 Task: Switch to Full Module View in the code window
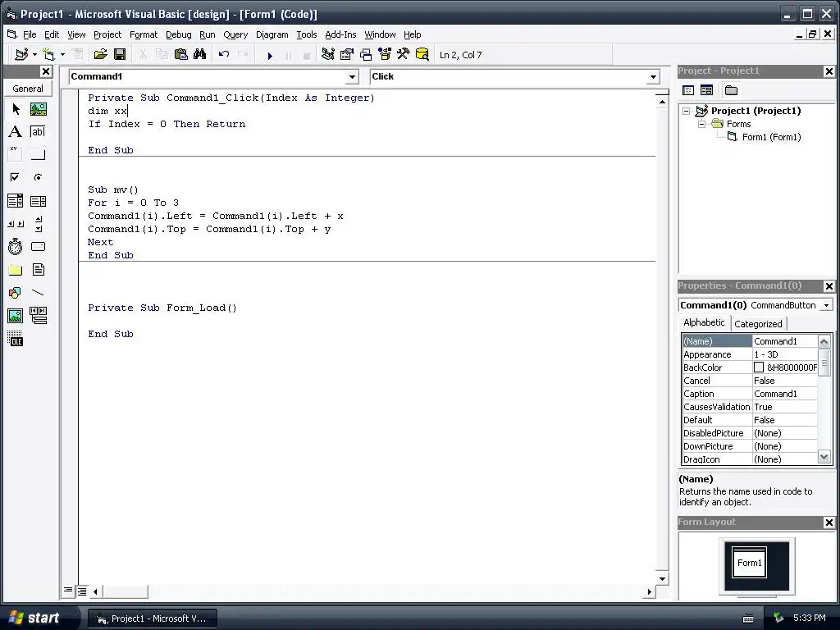[82, 591]
